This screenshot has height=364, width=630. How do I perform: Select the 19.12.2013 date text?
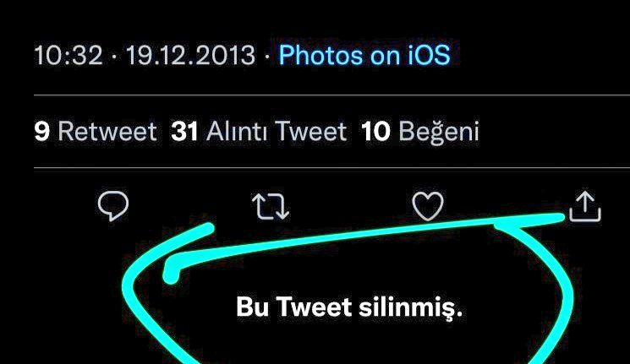(190, 55)
